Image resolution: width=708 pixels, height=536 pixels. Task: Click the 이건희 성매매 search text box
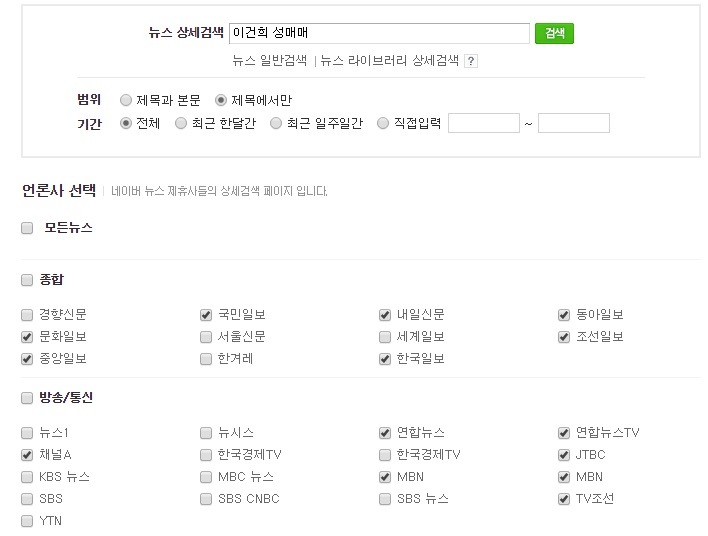379,33
